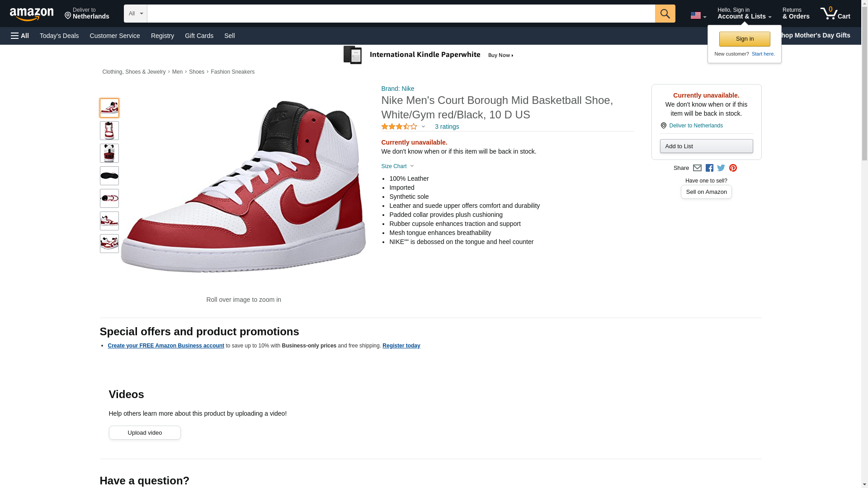
Task: Share product on Pinterest icon
Action: point(733,168)
